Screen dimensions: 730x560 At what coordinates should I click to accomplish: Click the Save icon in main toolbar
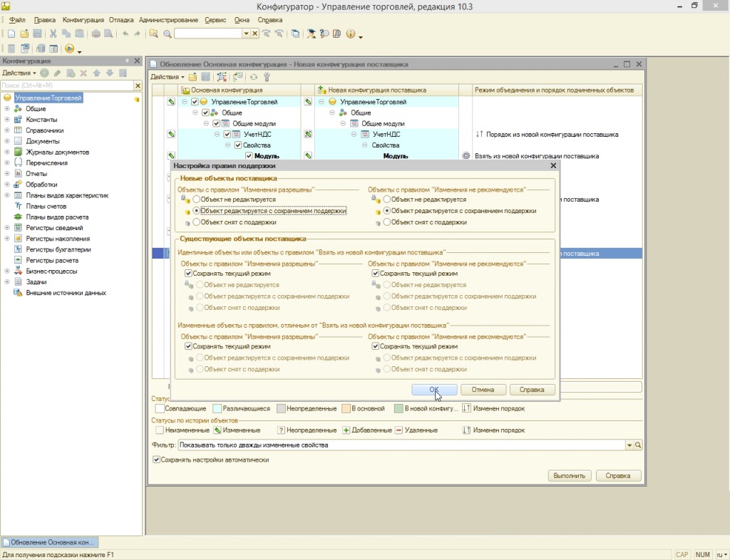click(37, 33)
